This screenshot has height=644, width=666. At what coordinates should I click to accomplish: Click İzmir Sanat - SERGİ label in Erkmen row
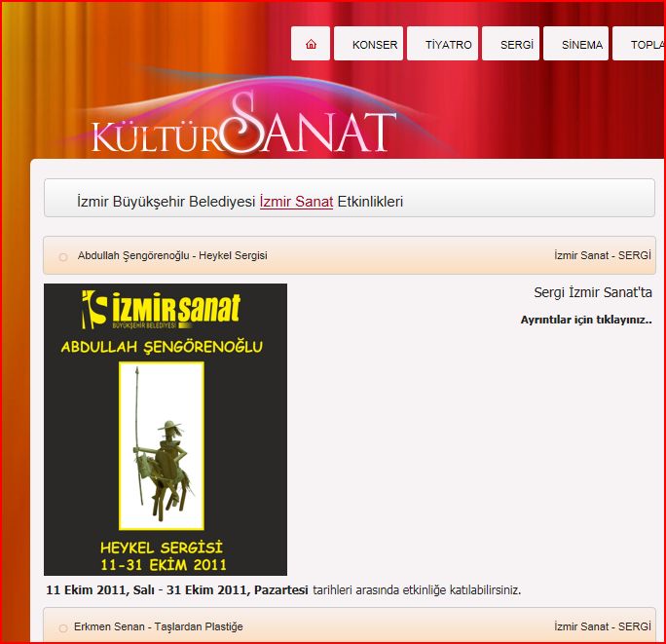click(602, 626)
